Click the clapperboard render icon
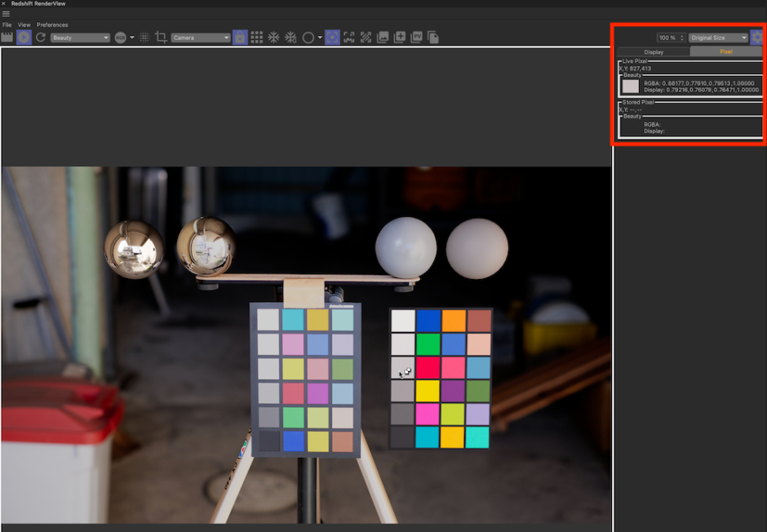The width and height of the screenshot is (767, 532). (7, 38)
